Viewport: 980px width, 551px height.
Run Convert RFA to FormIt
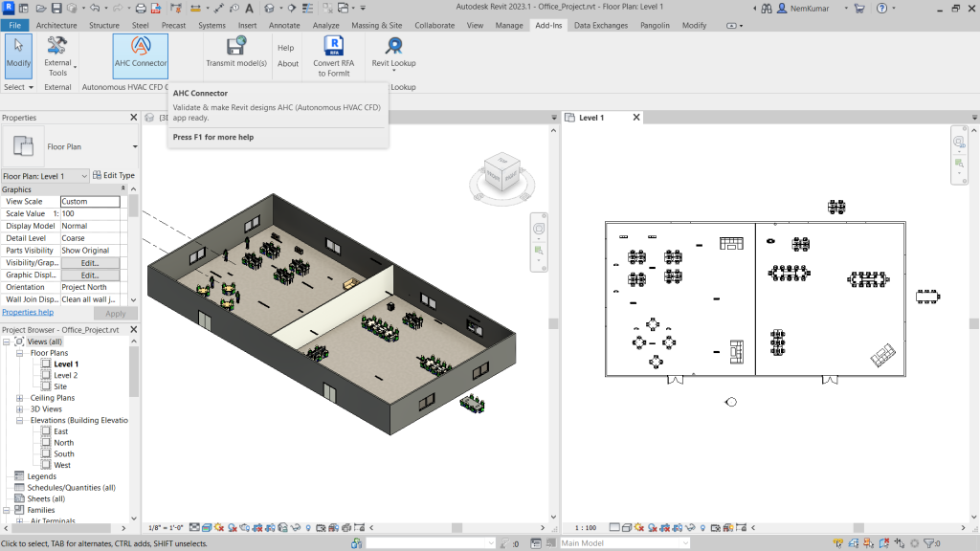click(334, 56)
